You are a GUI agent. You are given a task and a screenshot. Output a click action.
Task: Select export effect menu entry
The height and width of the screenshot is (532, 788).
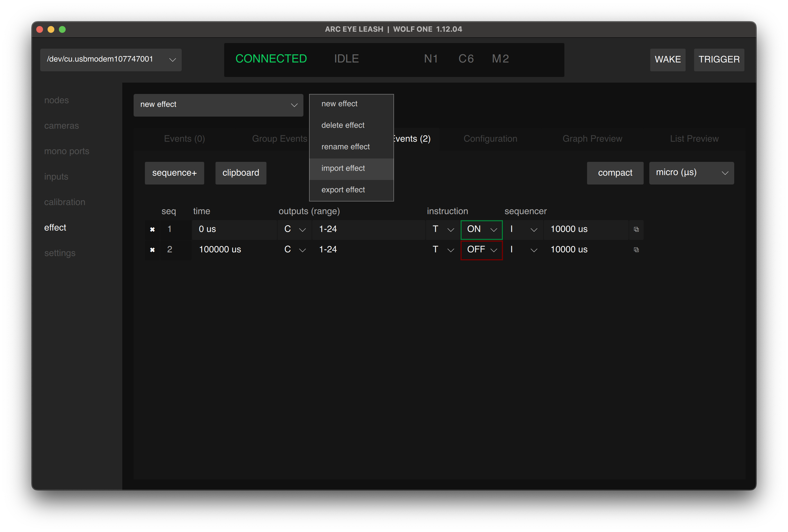[343, 190]
